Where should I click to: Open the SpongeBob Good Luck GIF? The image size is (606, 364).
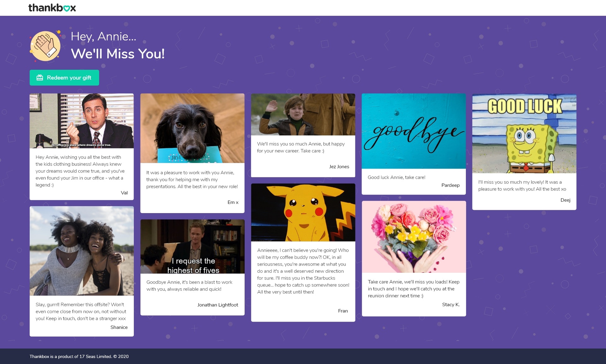tap(524, 134)
